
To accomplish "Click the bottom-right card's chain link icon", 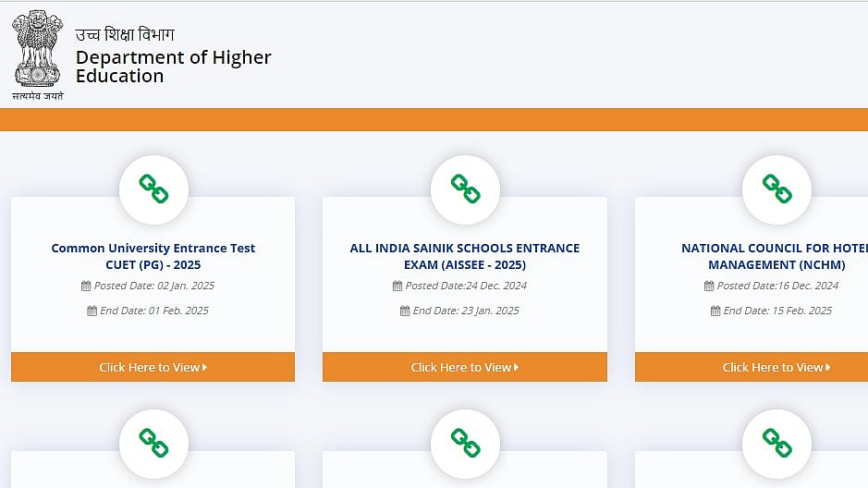I will (776, 443).
